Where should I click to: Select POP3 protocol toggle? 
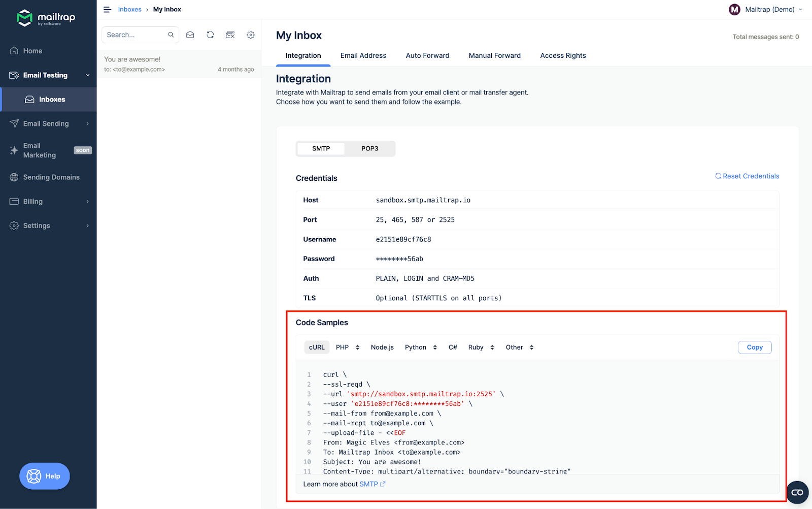[370, 149]
